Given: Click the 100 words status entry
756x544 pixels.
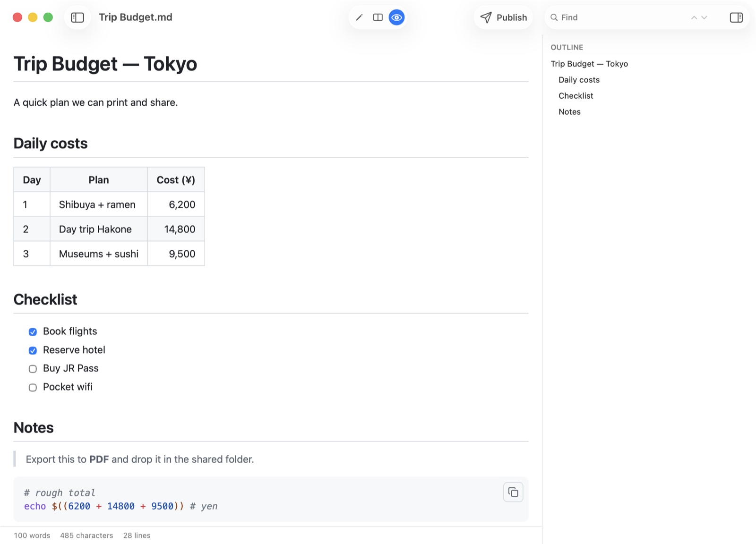Looking at the screenshot, I should pyautogui.click(x=32, y=535).
